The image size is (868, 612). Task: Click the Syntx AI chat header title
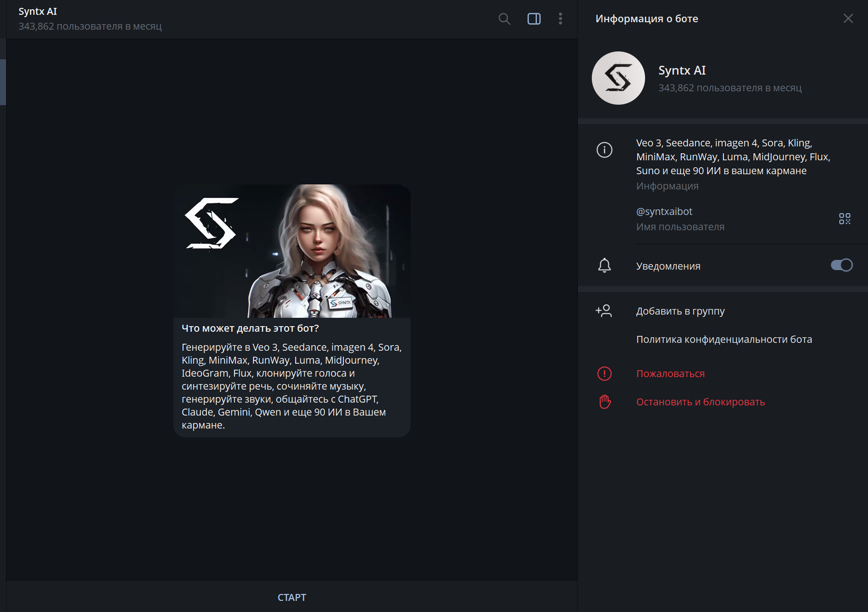pyautogui.click(x=38, y=12)
